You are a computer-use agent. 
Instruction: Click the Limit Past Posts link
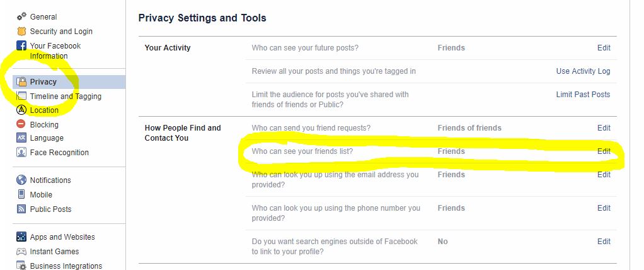point(583,95)
